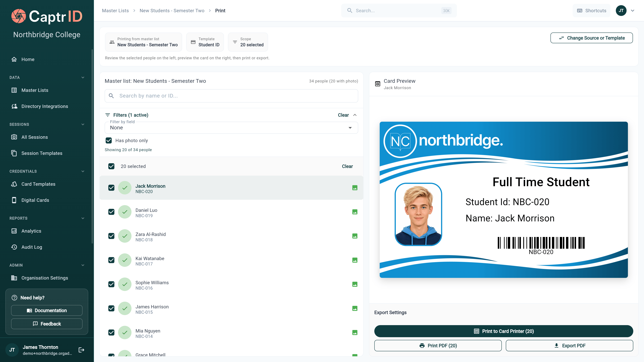
Task: Click Daniel Luo's photo icon
Action: point(355,212)
